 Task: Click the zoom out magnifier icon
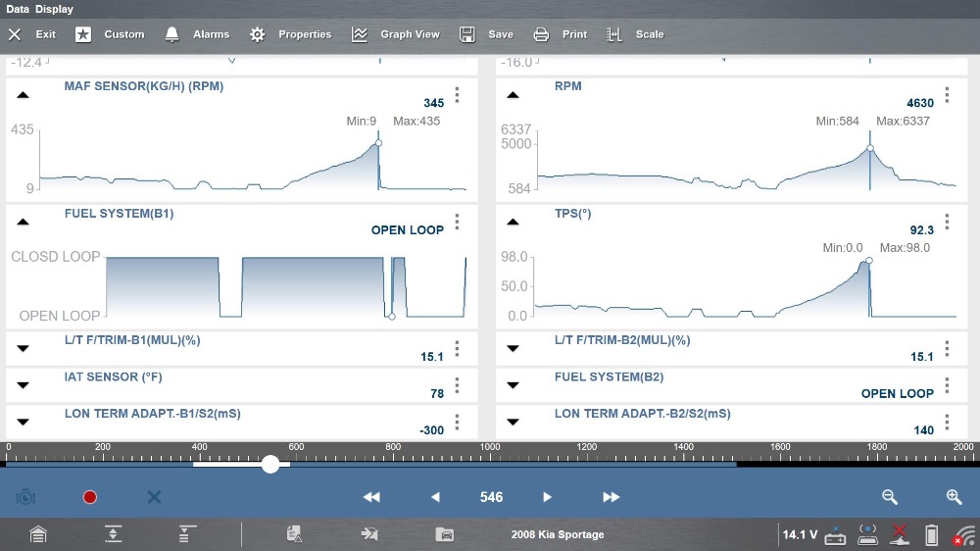pyautogui.click(x=890, y=497)
